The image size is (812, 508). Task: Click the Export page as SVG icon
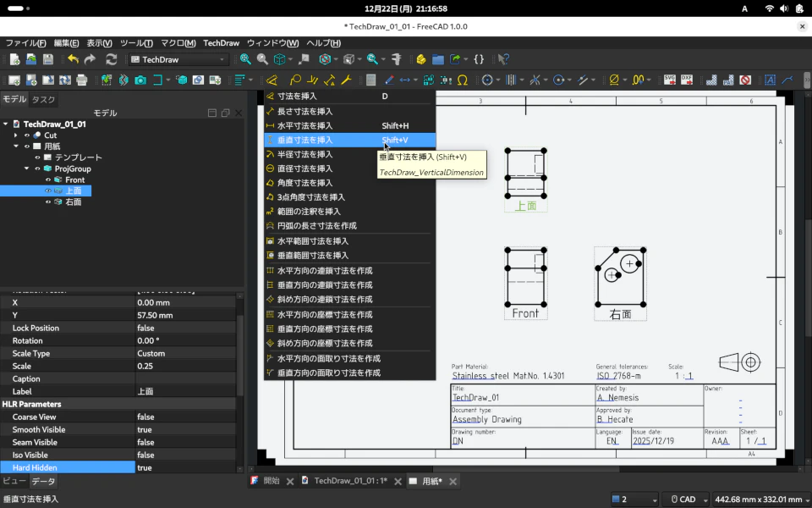click(x=670, y=80)
